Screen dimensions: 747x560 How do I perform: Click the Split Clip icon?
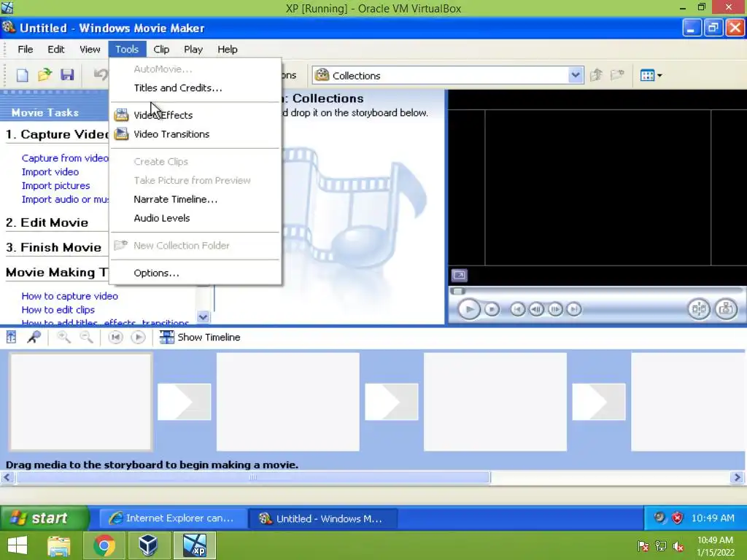699,309
